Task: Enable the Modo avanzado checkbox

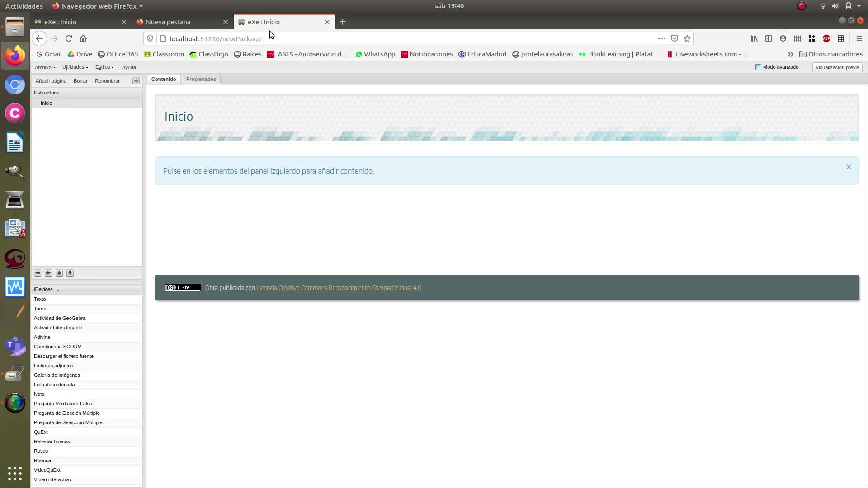Action: (x=758, y=67)
